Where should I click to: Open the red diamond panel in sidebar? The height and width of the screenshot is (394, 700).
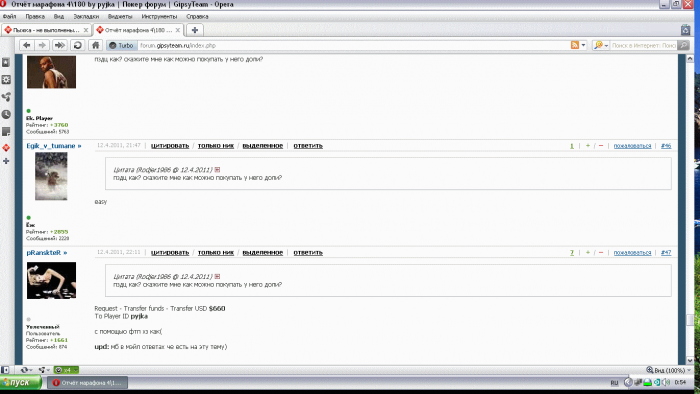pyautogui.click(x=6, y=148)
